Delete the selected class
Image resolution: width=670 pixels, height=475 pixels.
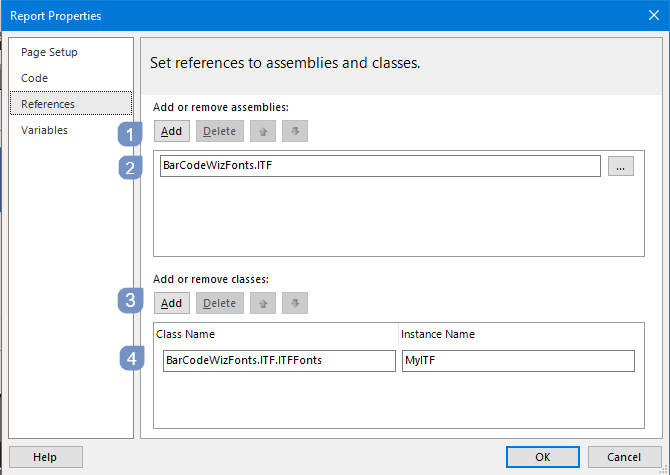pyautogui.click(x=220, y=303)
